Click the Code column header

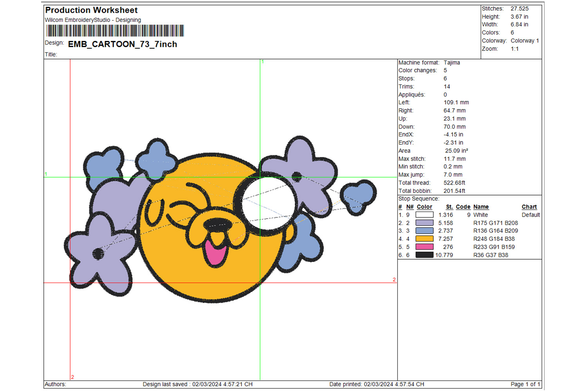tap(463, 207)
